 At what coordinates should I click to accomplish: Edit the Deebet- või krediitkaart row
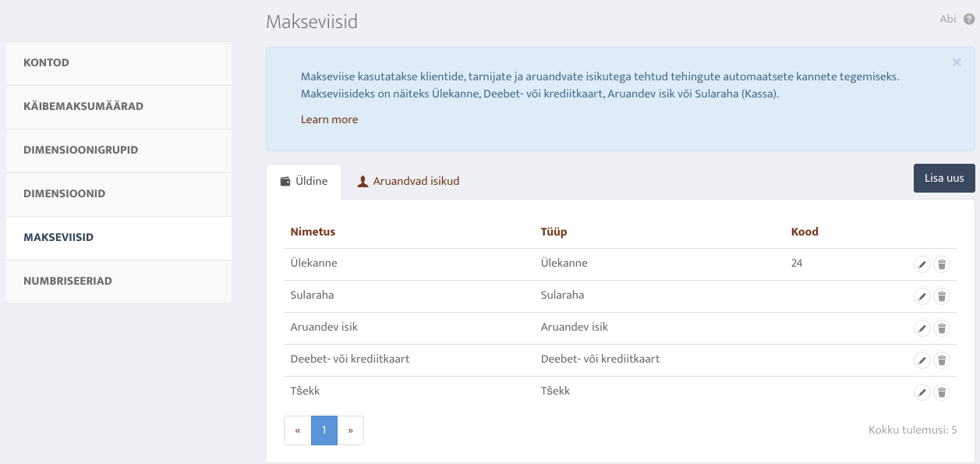922,360
